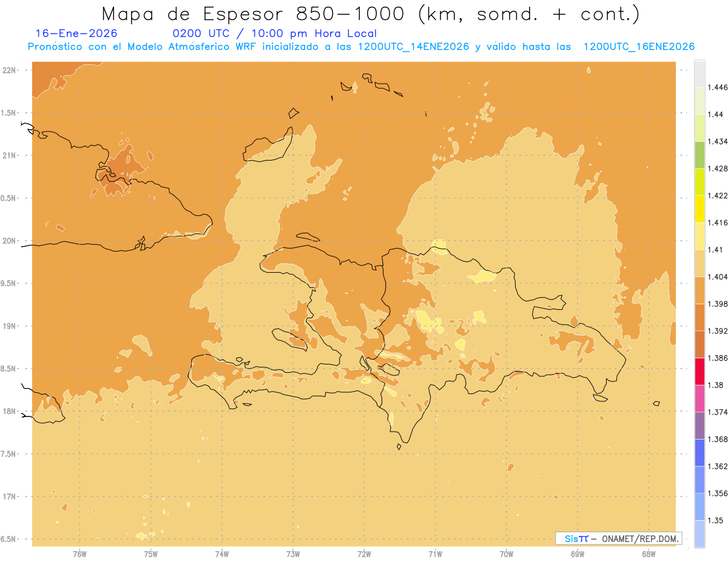Click the purple swatch between 1.368 and 1.374
Screen dimensions: 728x562
[x=699, y=426]
